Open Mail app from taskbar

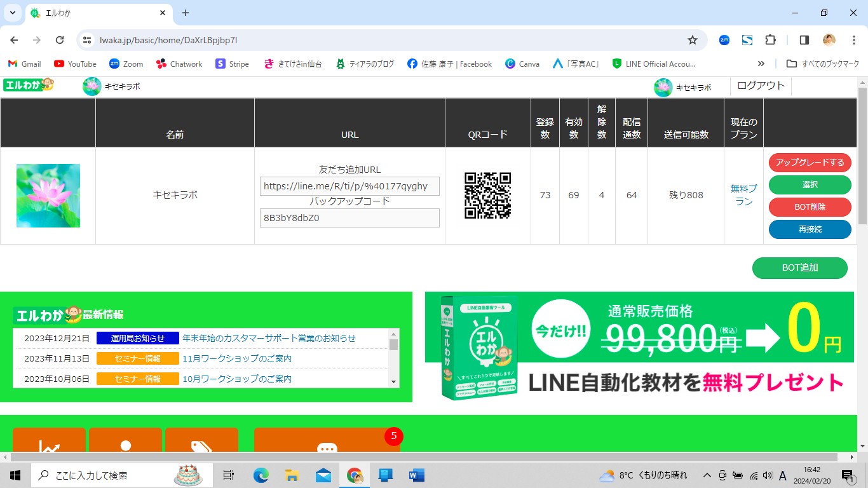pos(323,475)
